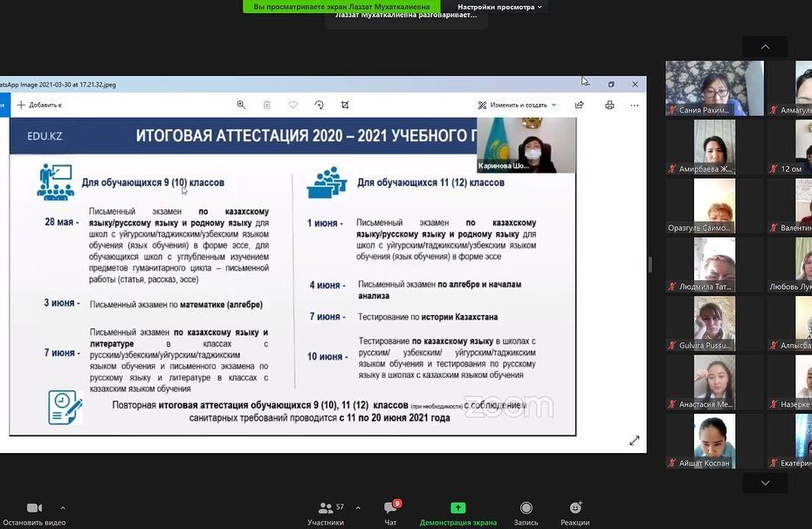
Task: Click the green screen-viewing notification banner
Action: click(341, 7)
